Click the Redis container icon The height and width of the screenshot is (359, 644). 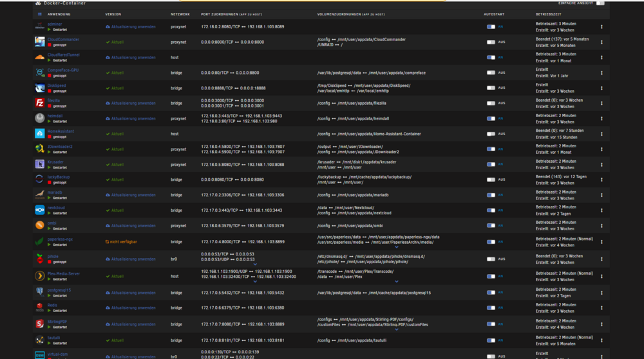point(39,308)
